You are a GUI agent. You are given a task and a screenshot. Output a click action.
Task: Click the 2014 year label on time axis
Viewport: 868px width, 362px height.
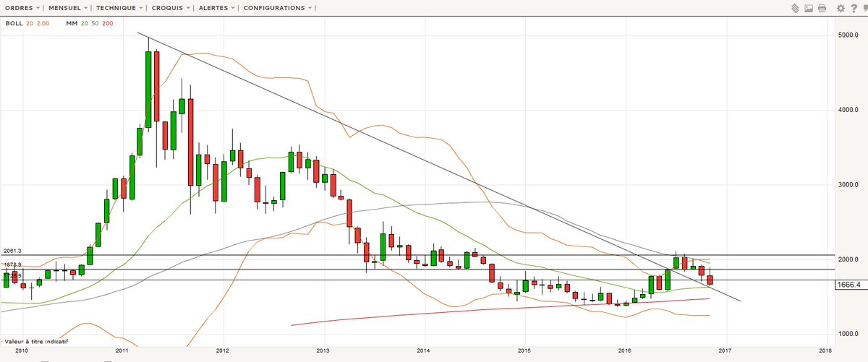424,350
